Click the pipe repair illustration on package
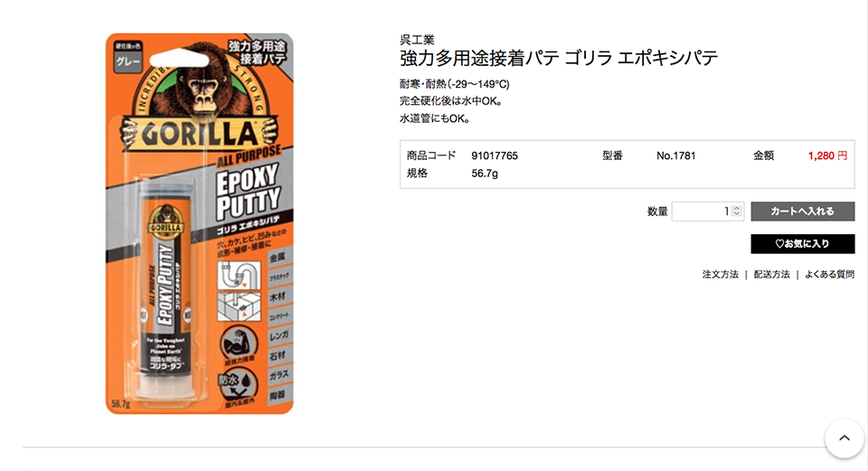The width and height of the screenshot is (868, 471). (239, 275)
